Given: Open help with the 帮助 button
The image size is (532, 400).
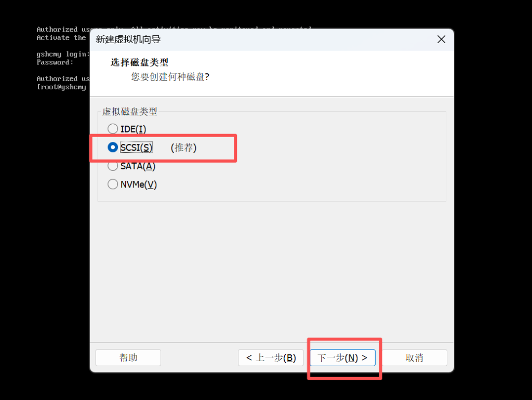Looking at the screenshot, I should pos(128,357).
